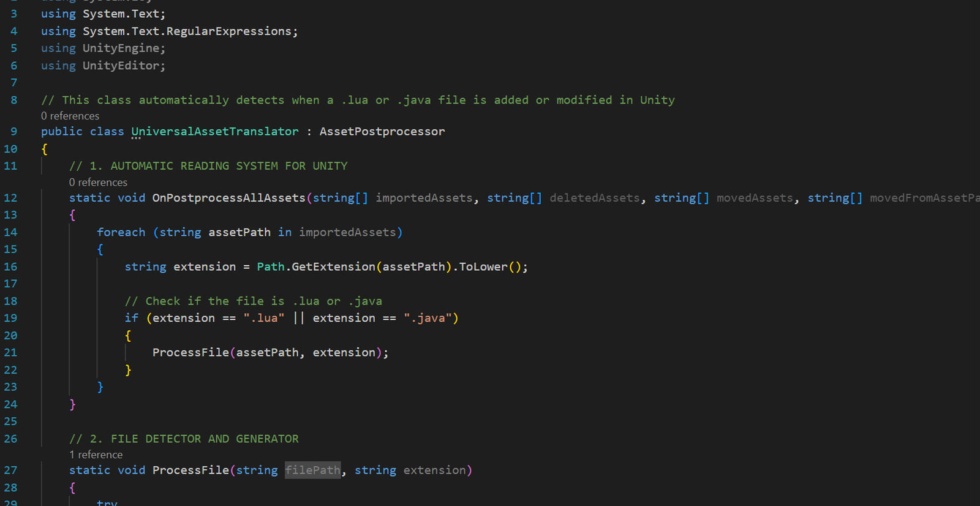Click RegularExpressions in the using statement

click(x=229, y=31)
